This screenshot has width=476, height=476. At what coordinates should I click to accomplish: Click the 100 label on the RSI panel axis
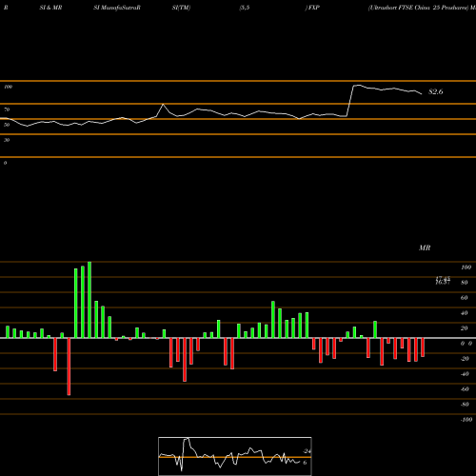8,87
